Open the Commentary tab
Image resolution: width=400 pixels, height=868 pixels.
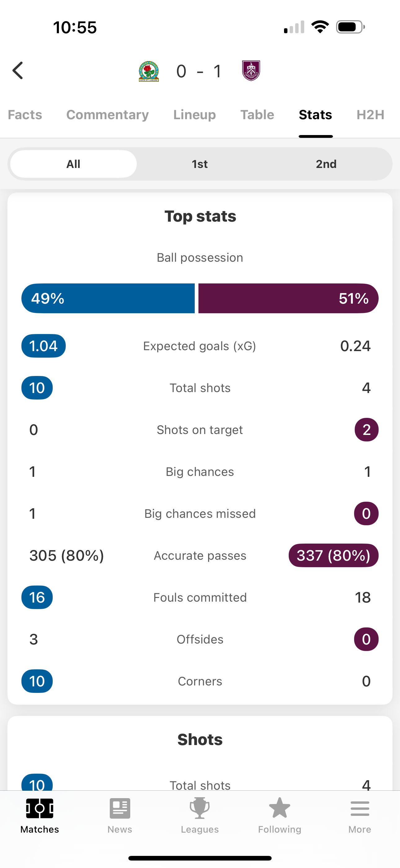[107, 115]
